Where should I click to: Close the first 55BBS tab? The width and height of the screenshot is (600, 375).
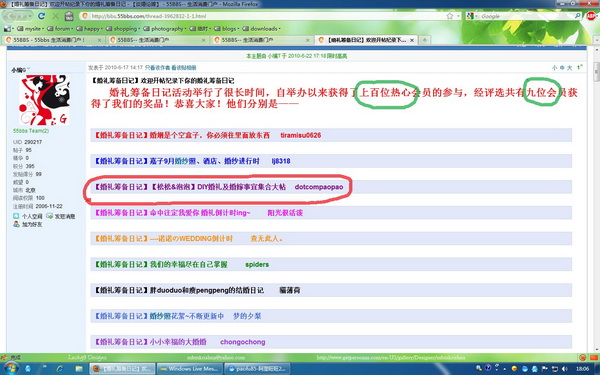(99, 40)
